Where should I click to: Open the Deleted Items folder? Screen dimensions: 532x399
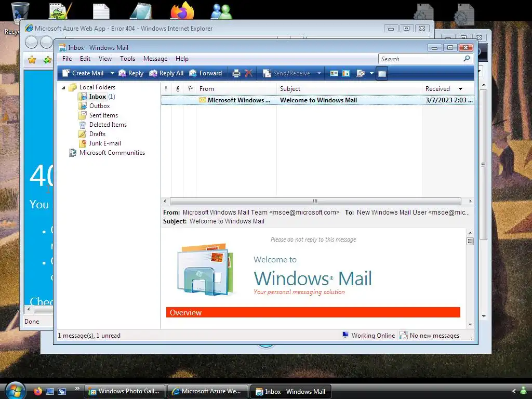[108, 125]
